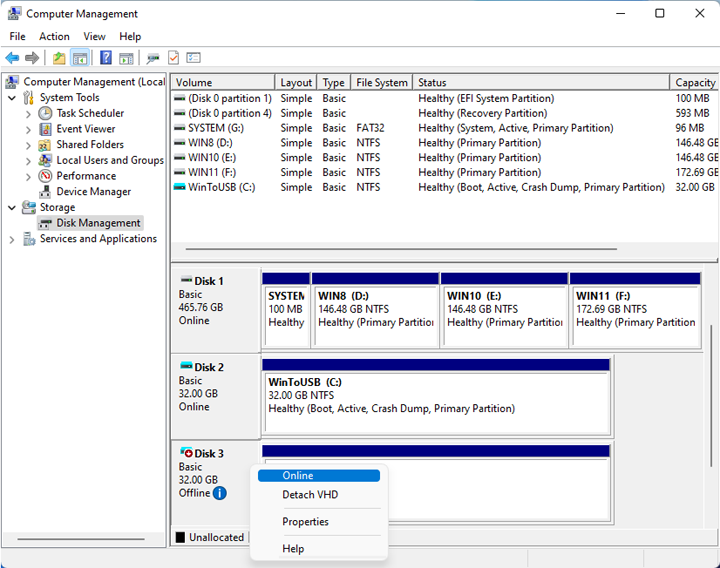The image size is (720, 568).
Task: Click the volume list horizontal scrollbar
Action: coord(401,249)
